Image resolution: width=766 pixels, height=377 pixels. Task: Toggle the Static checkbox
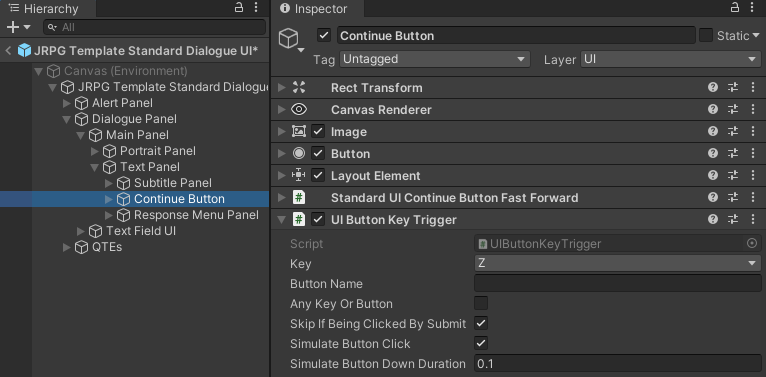[706, 35]
